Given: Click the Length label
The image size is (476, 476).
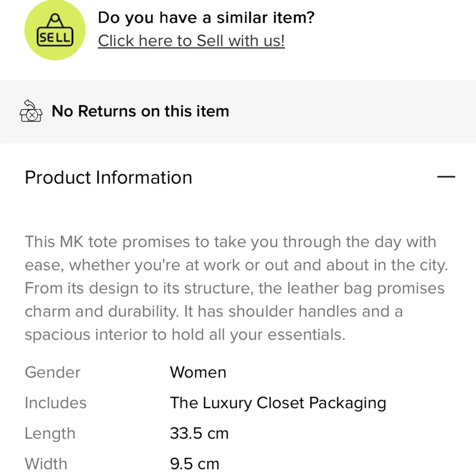Looking at the screenshot, I should click(50, 433).
